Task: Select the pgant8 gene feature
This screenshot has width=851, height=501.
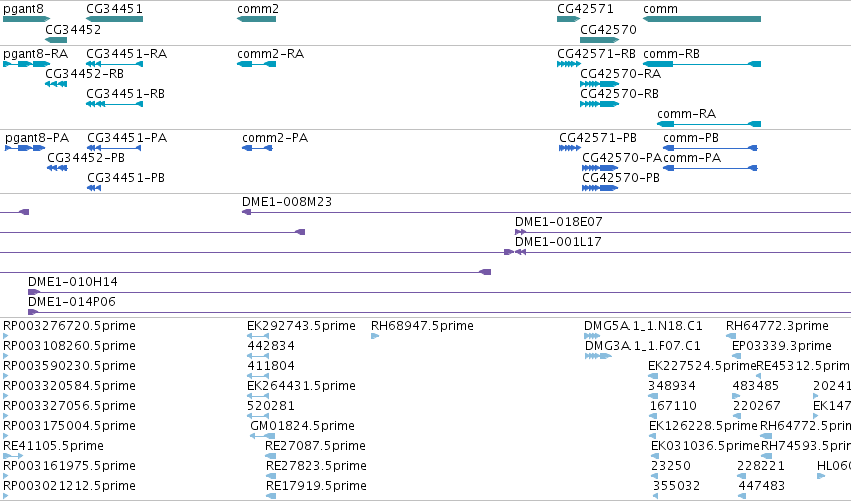Action: tap(26, 19)
